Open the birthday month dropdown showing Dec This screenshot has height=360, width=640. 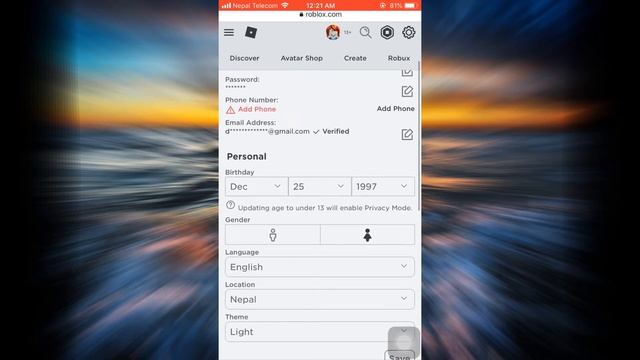[256, 187]
